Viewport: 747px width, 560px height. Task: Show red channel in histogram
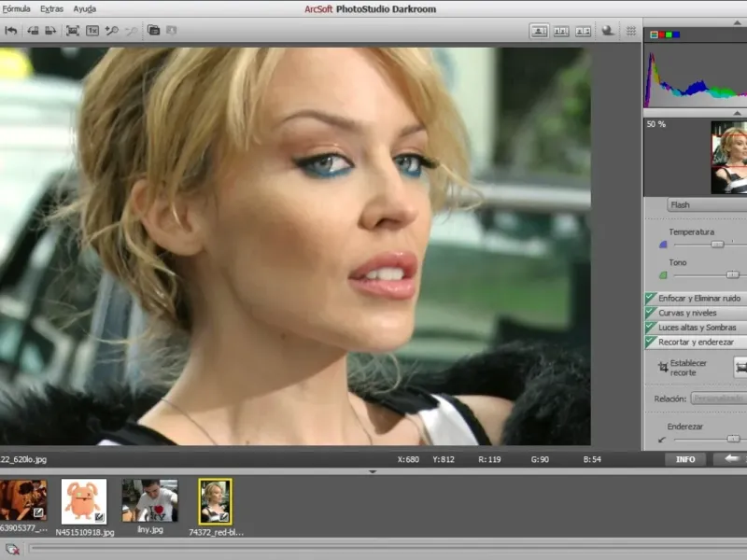[x=662, y=35]
